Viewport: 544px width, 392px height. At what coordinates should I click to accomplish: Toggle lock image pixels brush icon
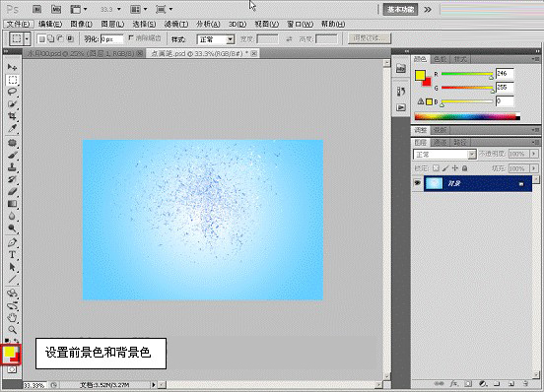(445, 168)
